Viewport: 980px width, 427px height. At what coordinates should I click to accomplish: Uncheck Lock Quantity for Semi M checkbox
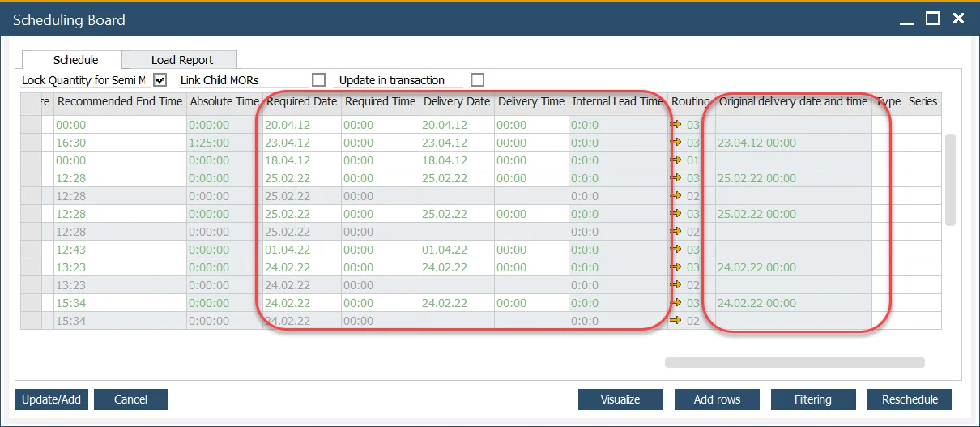[160, 79]
